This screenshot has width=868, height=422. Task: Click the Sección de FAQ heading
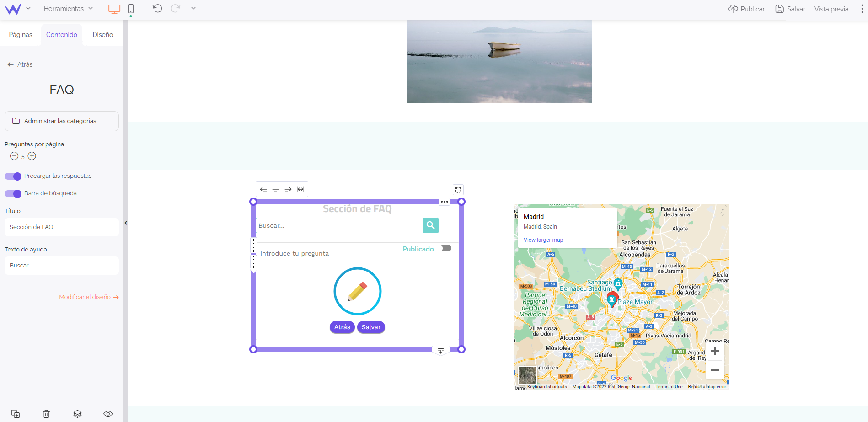coord(357,209)
